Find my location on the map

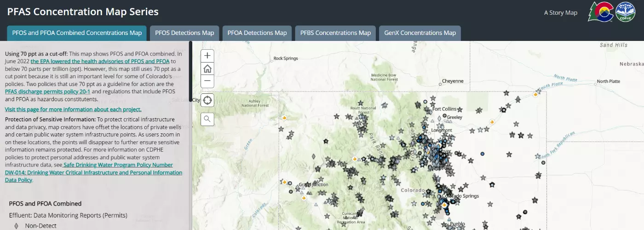point(207,100)
